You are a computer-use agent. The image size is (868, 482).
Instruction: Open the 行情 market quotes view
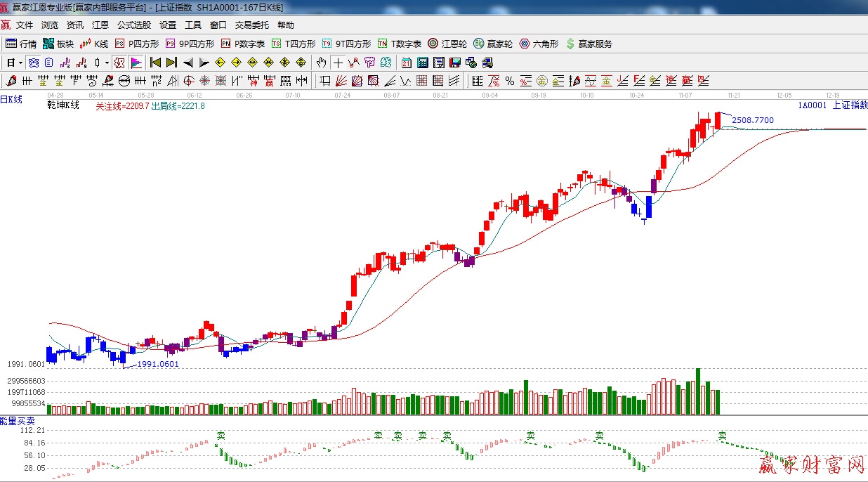coord(21,44)
